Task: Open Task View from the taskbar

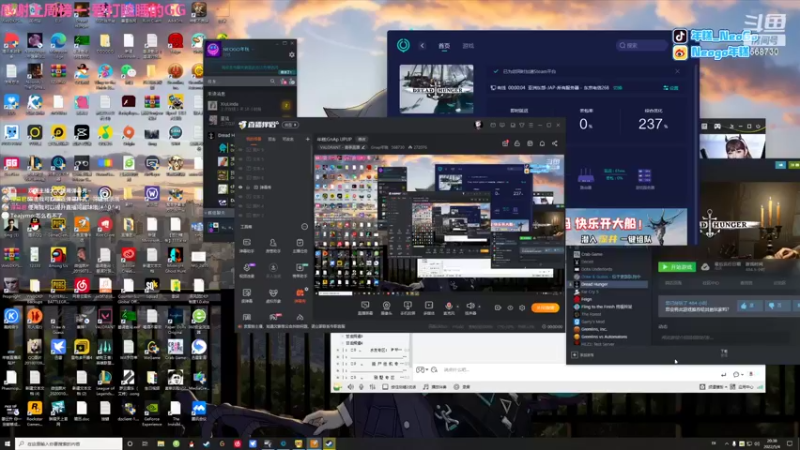Action: (x=145, y=444)
